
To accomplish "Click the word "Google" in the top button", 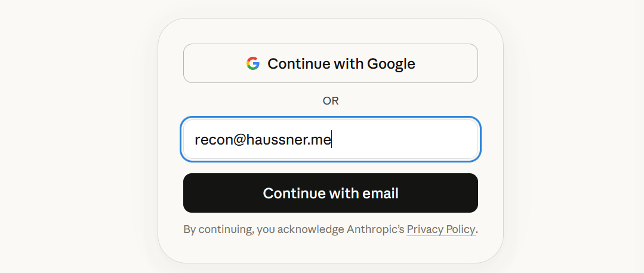I will coord(391,64).
